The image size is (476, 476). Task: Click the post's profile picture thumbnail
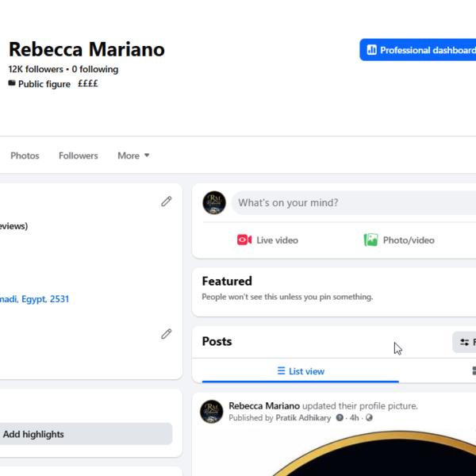tap(212, 412)
